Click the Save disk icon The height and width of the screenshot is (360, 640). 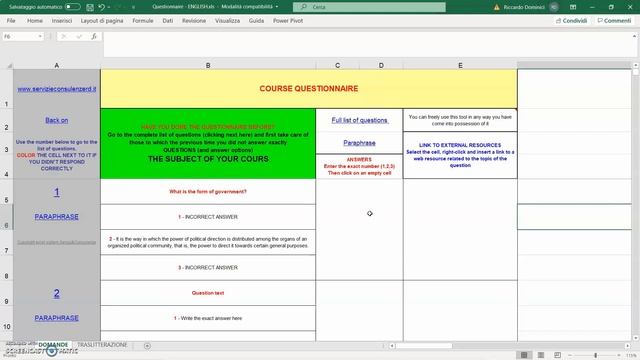coord(90,7)
